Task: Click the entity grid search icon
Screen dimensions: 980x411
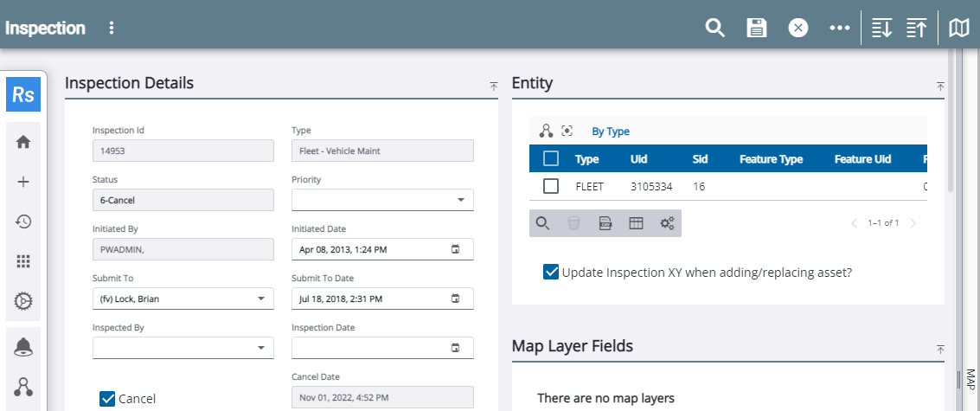Action: pos(542,223)
